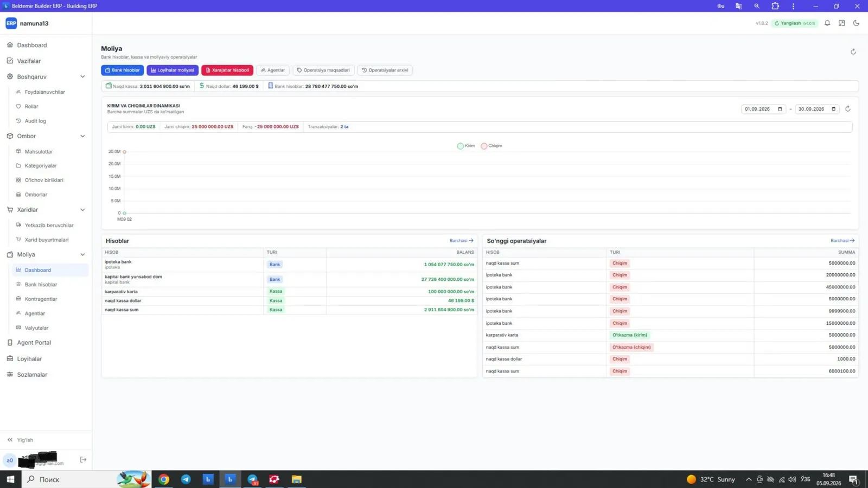Image resolution: width=868 pixels, height=488 pixels.
Task: Click logout icon beside user email
Action: [x=83, y=460]
